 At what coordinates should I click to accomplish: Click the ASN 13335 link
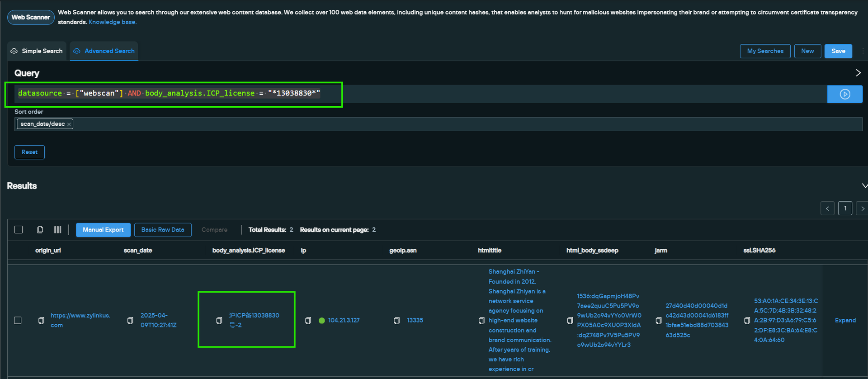pyautogui.click(x=415, y=320)
